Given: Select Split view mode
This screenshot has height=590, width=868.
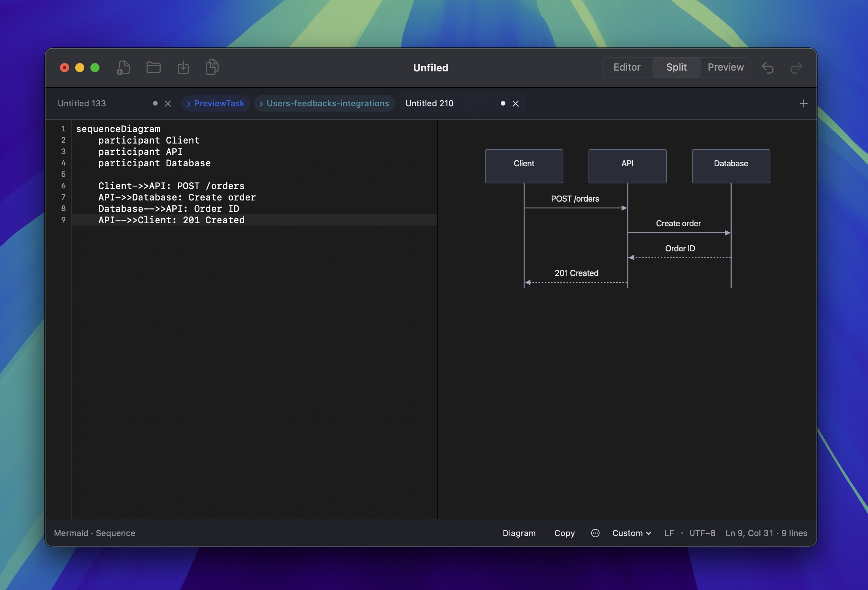Looking at the screenshot, I should [676, 67].
